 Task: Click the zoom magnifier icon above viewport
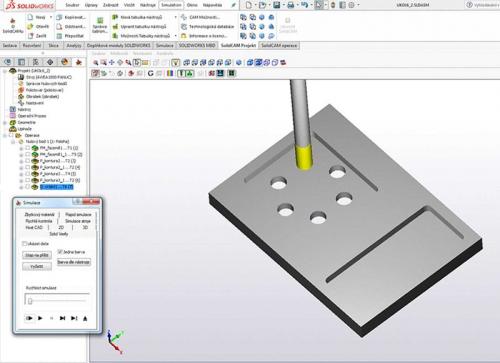[96, 62]
